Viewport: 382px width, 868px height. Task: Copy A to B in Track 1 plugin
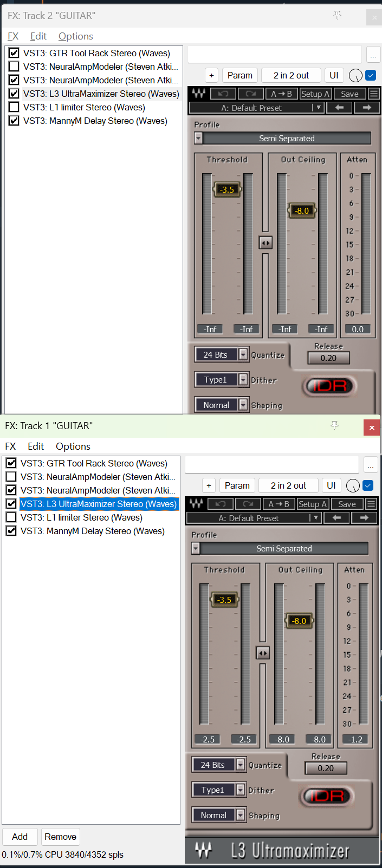[279, 504]
